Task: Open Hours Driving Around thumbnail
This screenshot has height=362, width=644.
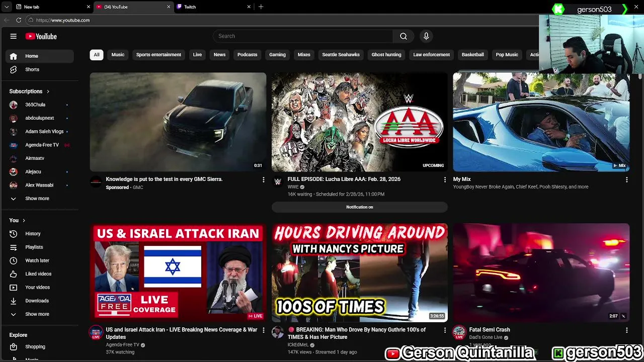Action: (x=359, y=273)
